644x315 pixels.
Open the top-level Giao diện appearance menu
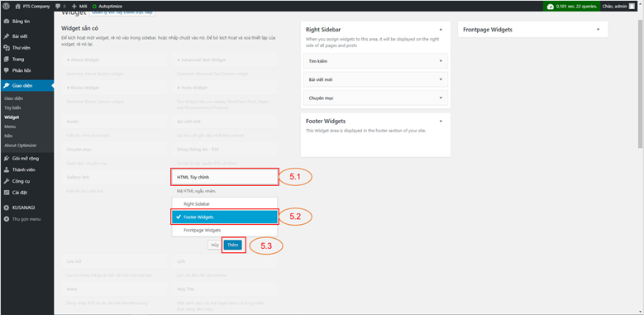(x=26, y=85)
